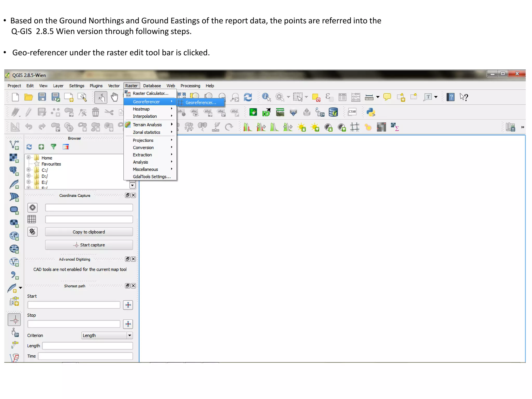Click the Browser panel scroll down arrow
This screenshot has width=532, height=399.
132,185
